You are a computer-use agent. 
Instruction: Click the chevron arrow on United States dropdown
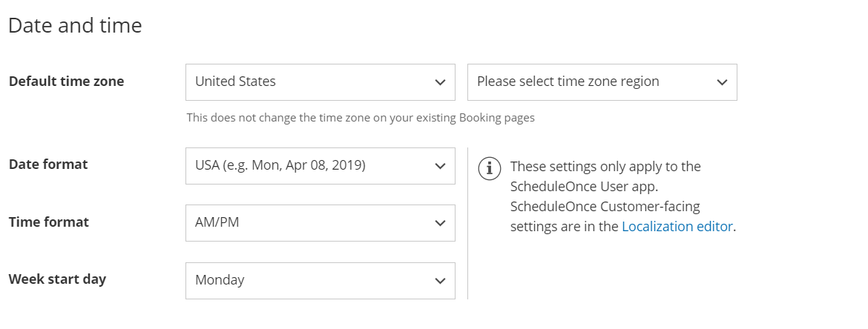440,82
